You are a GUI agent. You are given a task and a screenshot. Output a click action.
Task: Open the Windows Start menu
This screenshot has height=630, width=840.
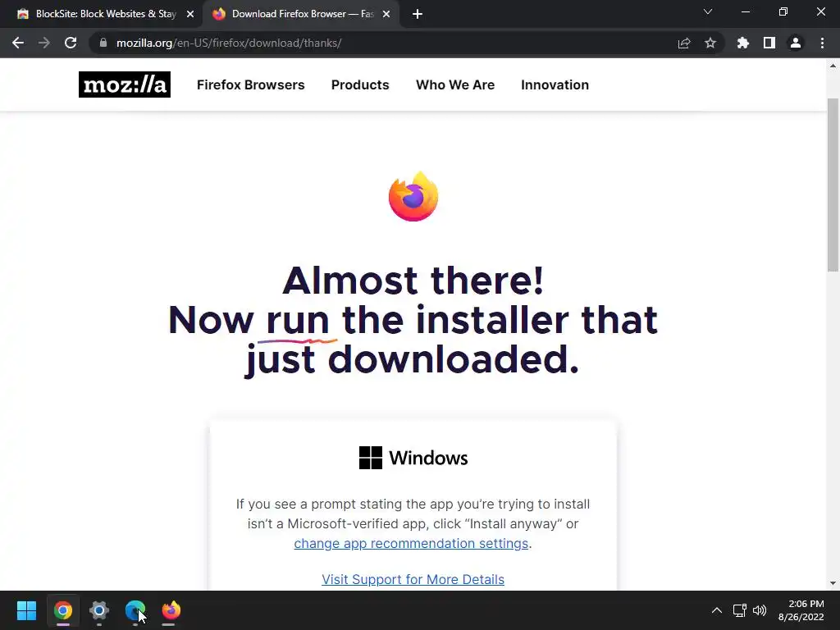pyautogui.click(x=26, y=610)
